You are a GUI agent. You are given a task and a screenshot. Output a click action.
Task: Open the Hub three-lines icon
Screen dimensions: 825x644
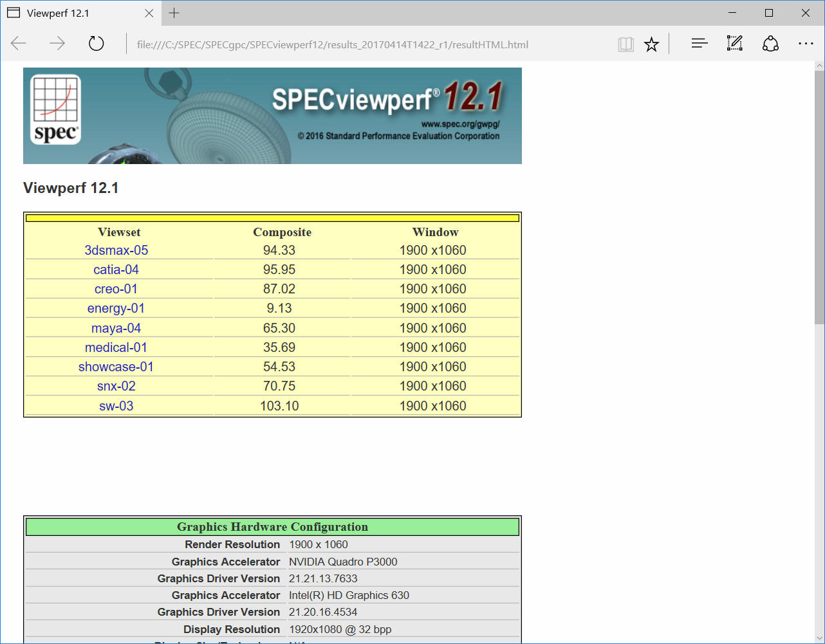(700, 44)
